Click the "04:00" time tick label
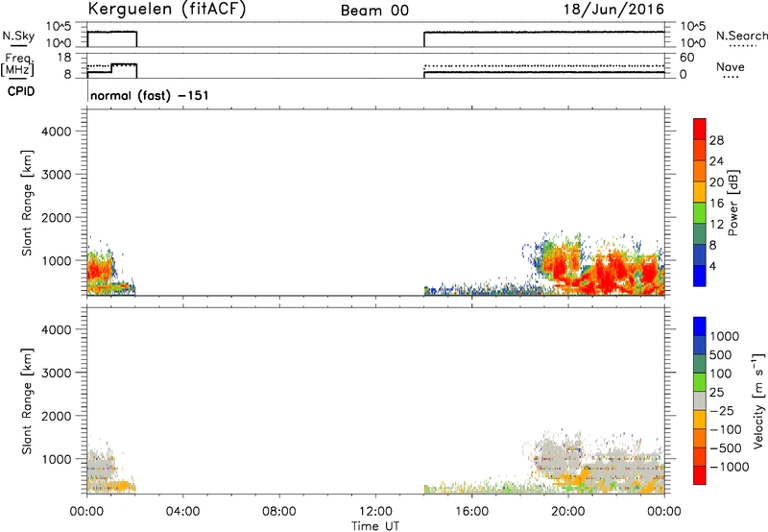Screen dimensions: 768x532 click(x=183, y=512)
